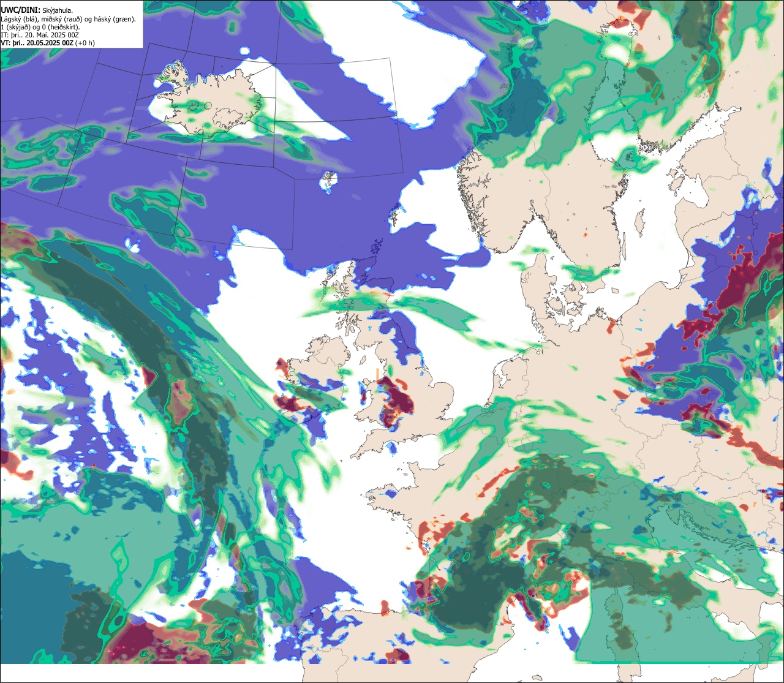Click the "1 (skýjað) og 0 (heiðskírt)." line

coord(40,27)
